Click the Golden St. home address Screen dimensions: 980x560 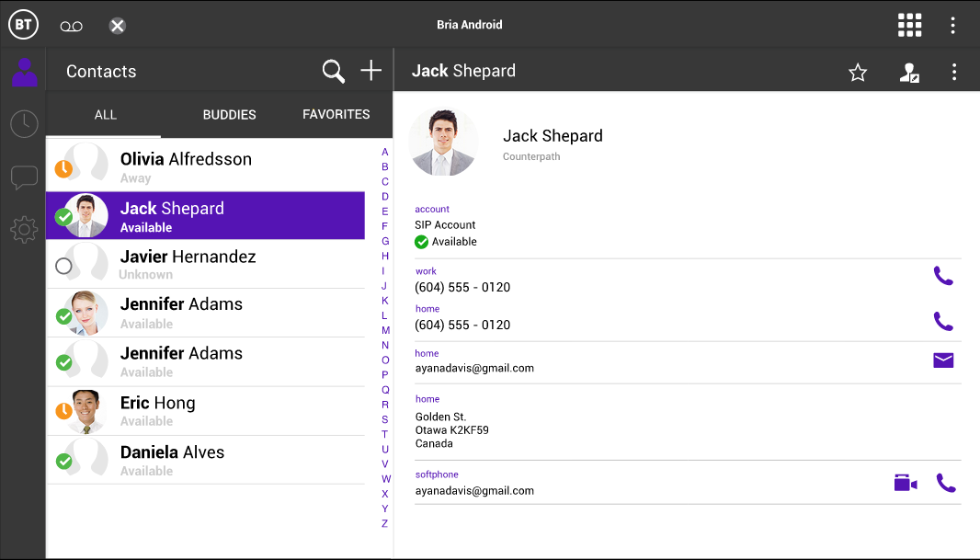(x=452, y=430)
